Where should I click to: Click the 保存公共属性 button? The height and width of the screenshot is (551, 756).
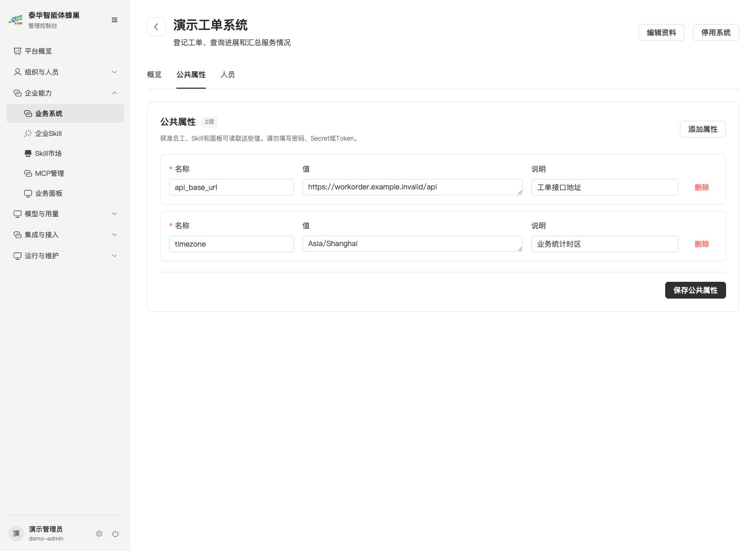click(696, 290)
